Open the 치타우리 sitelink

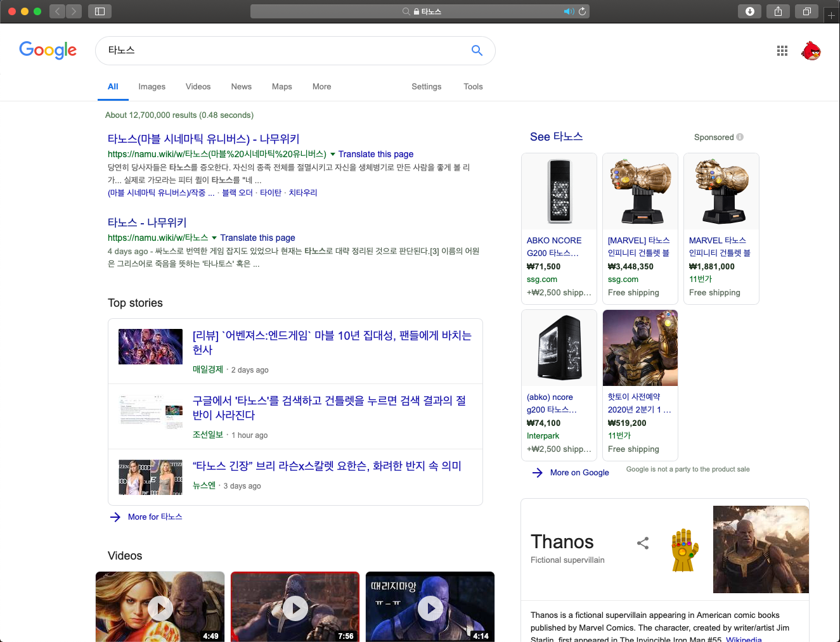303,193
